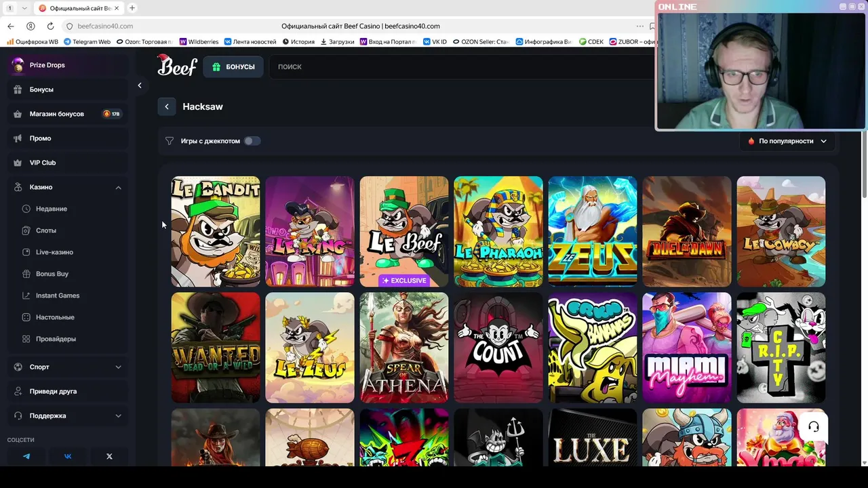Toggle Игры с джекпотом switch
Viewport: 868px width, 488px height.
click(252, 141)
